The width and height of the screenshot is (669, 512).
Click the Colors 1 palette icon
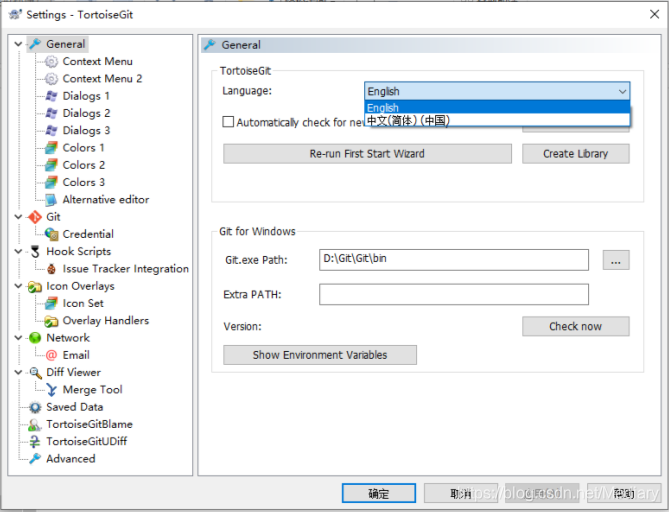click(x=51, y=148)
